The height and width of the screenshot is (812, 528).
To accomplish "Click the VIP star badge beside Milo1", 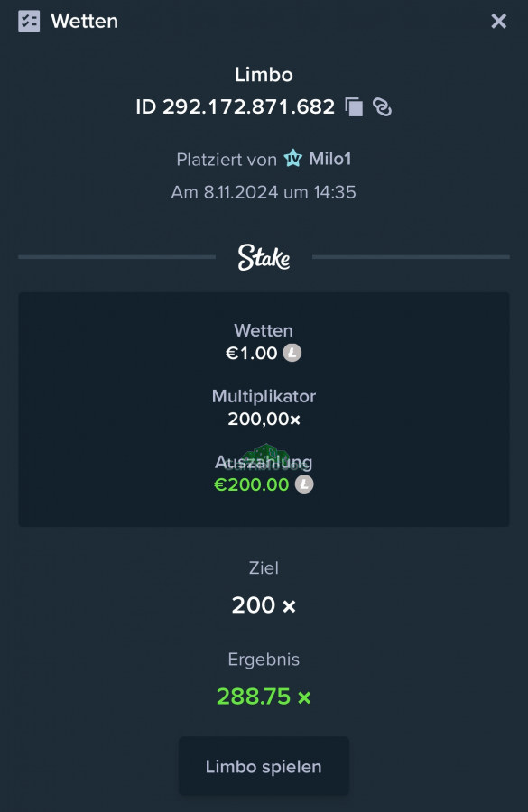I will coord(292,159).
